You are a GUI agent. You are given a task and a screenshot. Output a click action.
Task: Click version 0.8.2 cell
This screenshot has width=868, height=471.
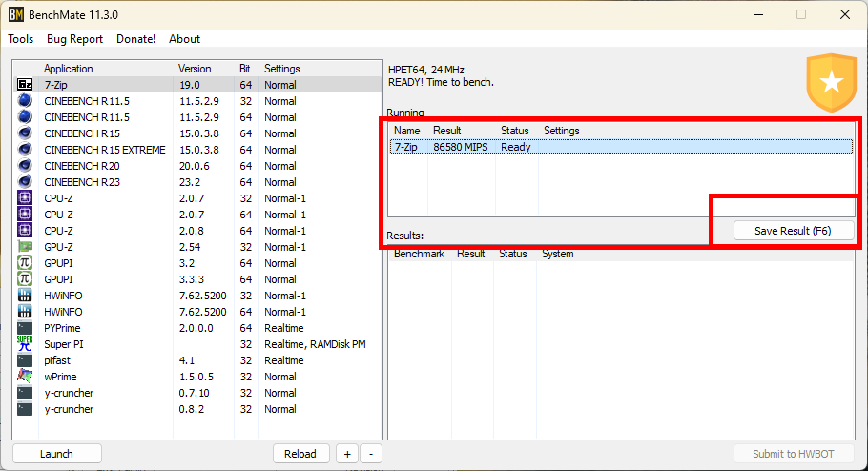tap(192, 409)
